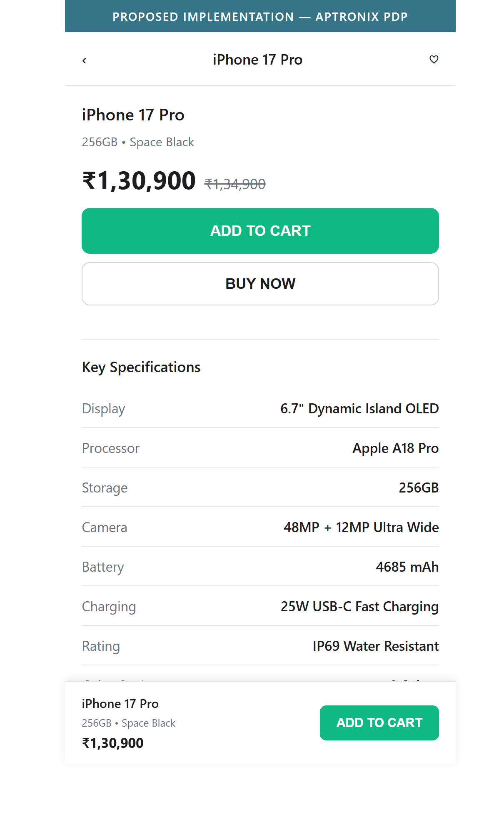504x825 pixels.
Task: Tap the heart wishlist icon
Action: [434, 60]
